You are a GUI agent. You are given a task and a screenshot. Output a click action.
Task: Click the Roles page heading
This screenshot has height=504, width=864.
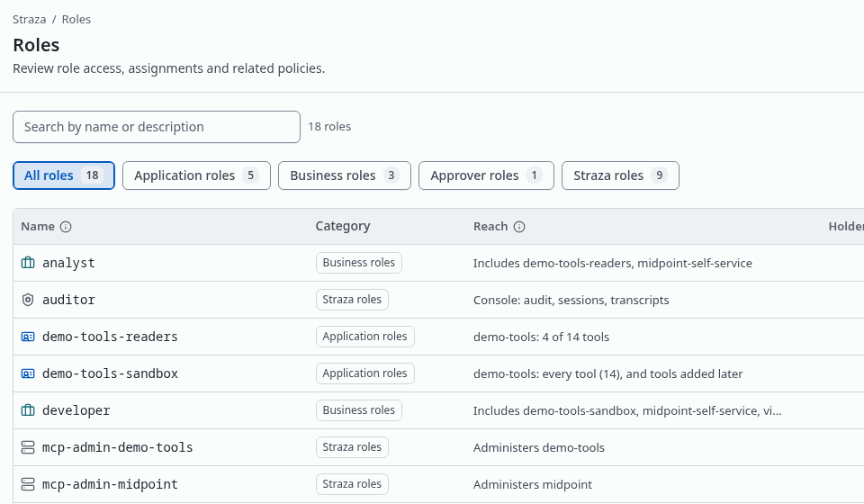36,45
